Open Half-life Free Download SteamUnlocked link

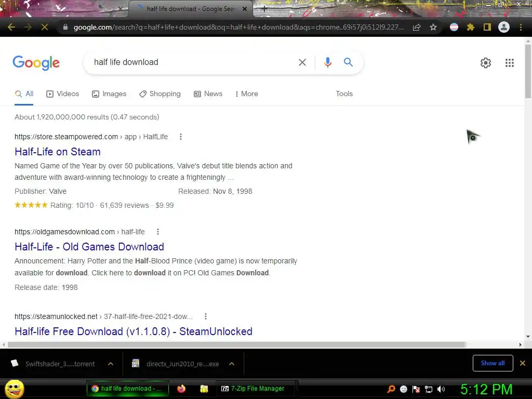134,331
